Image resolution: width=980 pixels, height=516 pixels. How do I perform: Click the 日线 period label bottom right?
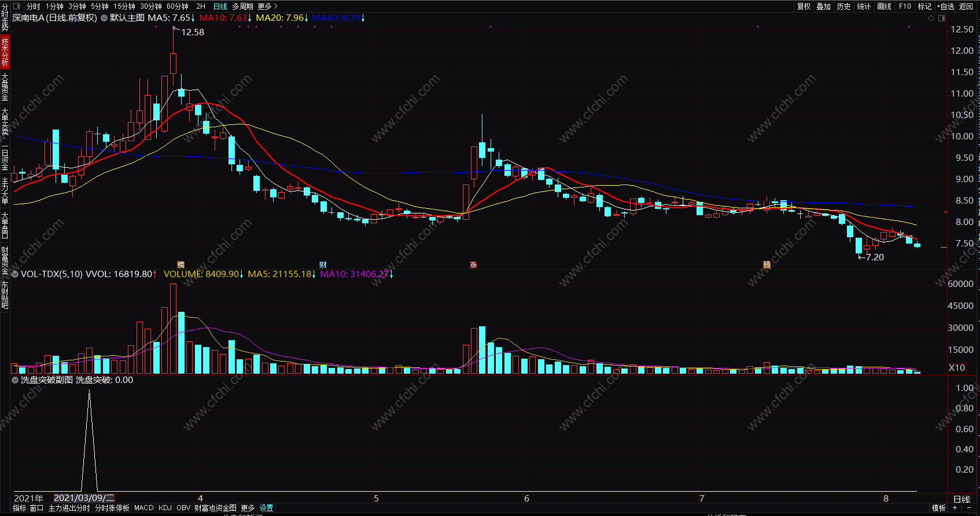(961, 499)
